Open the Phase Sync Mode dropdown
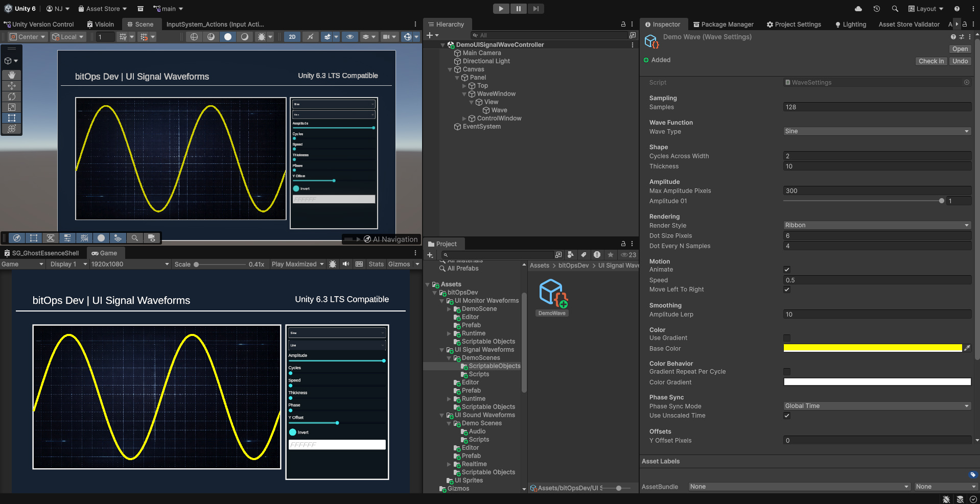The height and width of the screenshot is (504, 980). pyautogui.click(x=877, y=406)
